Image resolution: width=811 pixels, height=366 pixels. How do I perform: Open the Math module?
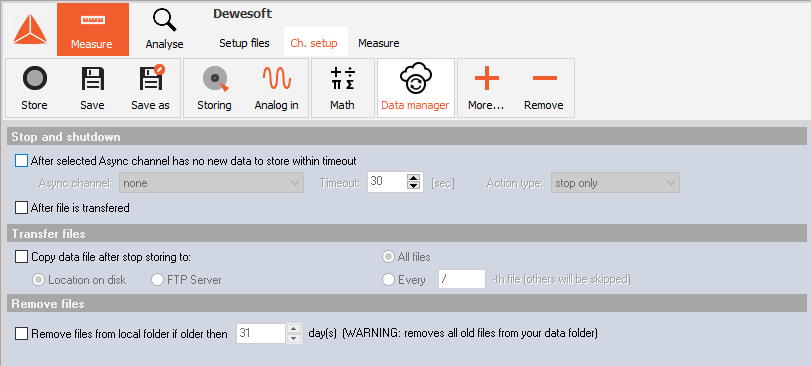tap(342, 88)
